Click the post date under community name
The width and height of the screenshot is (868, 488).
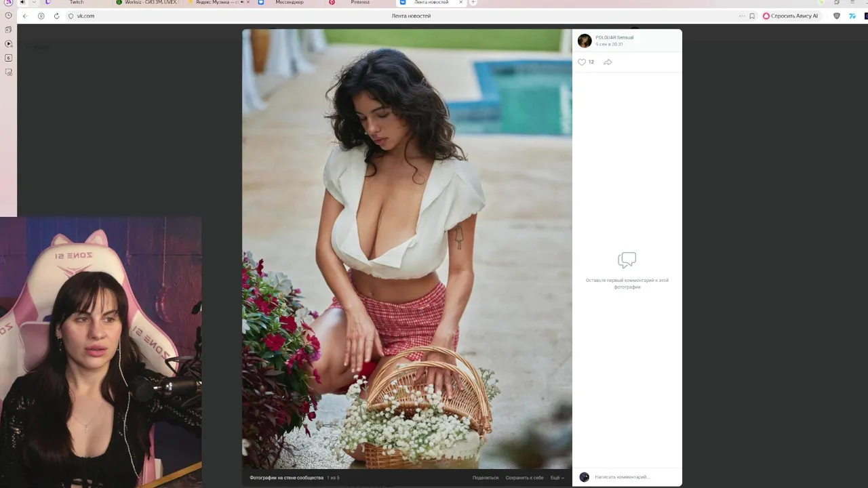tap(609, 44)
